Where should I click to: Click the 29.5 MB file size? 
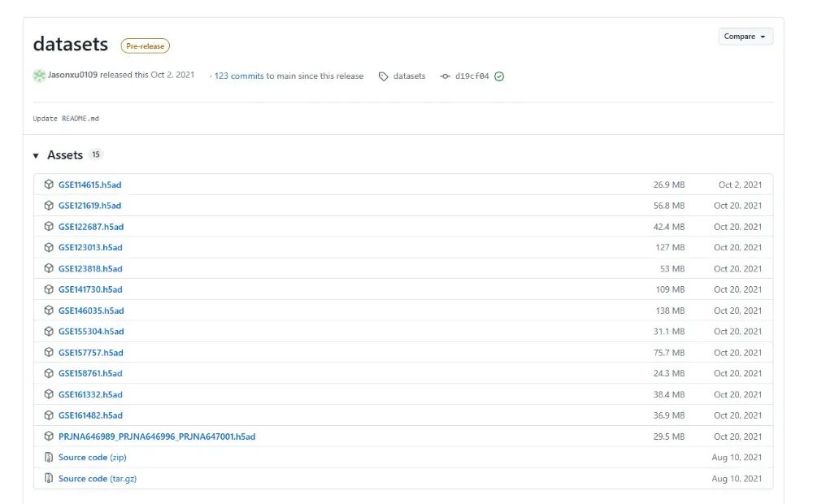point(669,437)
